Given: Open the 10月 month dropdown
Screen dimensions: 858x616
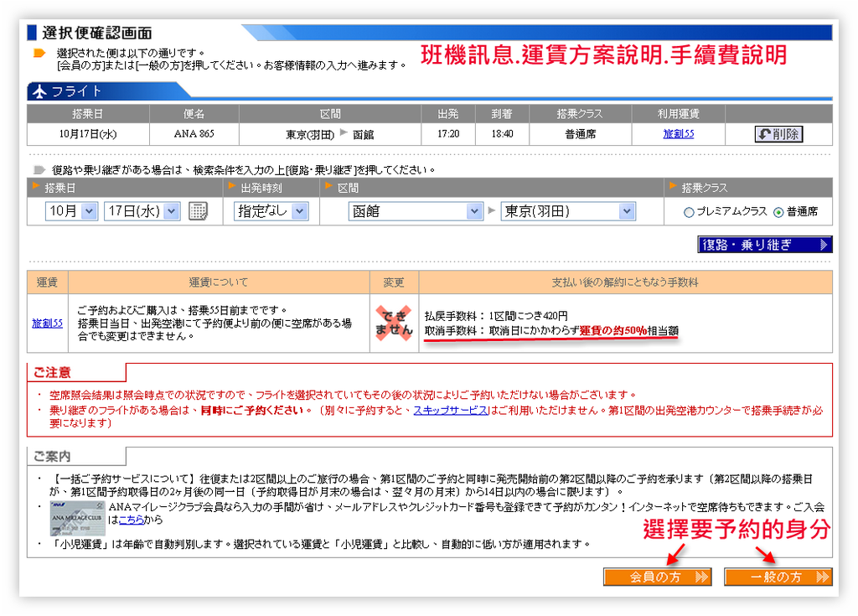Looking at the screenshot, I should click(x=71, y=211).
